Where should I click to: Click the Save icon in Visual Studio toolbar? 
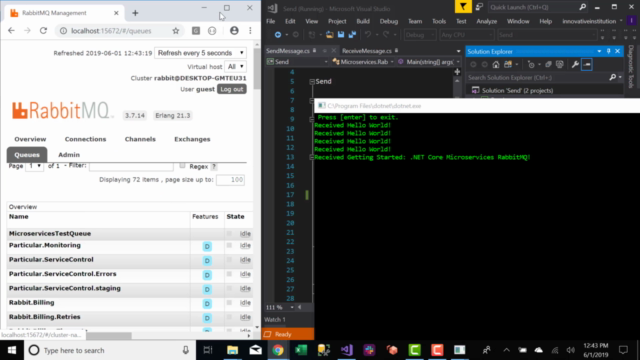tap(341, 35)
